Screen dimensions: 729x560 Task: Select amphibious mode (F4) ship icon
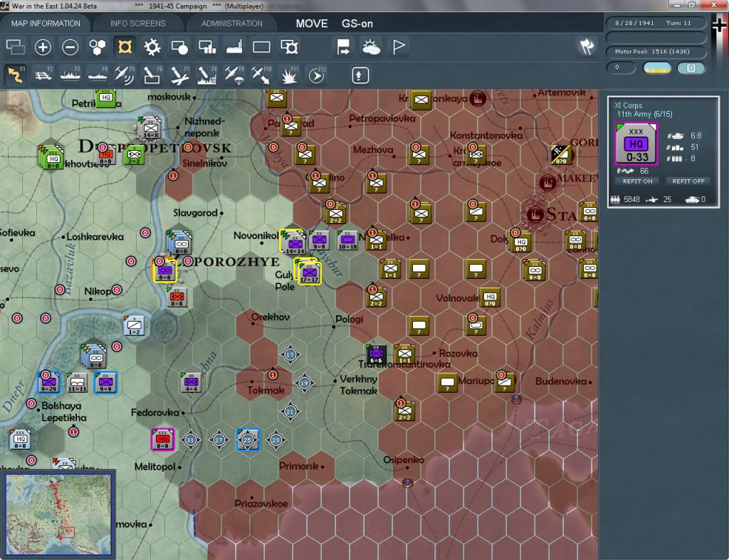[98, 75]
